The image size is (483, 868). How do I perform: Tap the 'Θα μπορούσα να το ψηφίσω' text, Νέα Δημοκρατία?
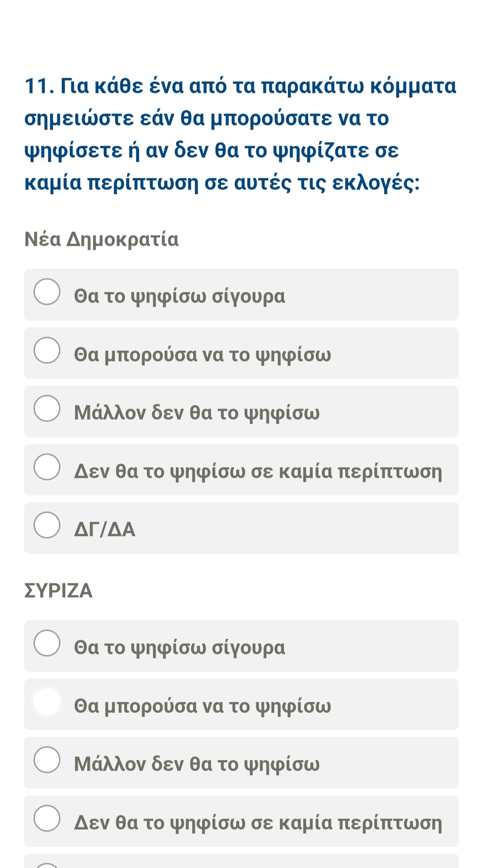click(x=203, y=354)
